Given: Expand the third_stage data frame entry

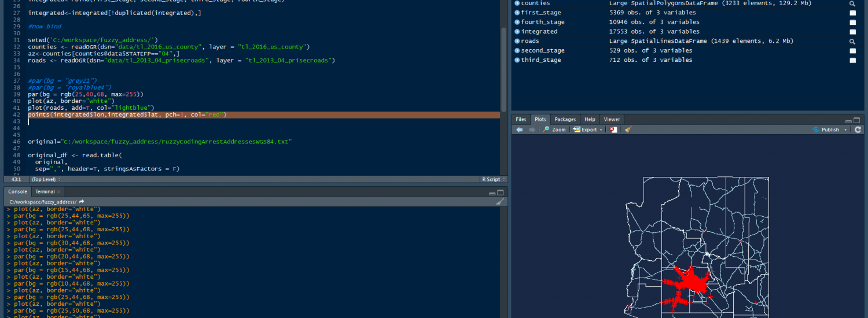Looking at the screenshot, I should pyautogui.click(x=517, y=60).
